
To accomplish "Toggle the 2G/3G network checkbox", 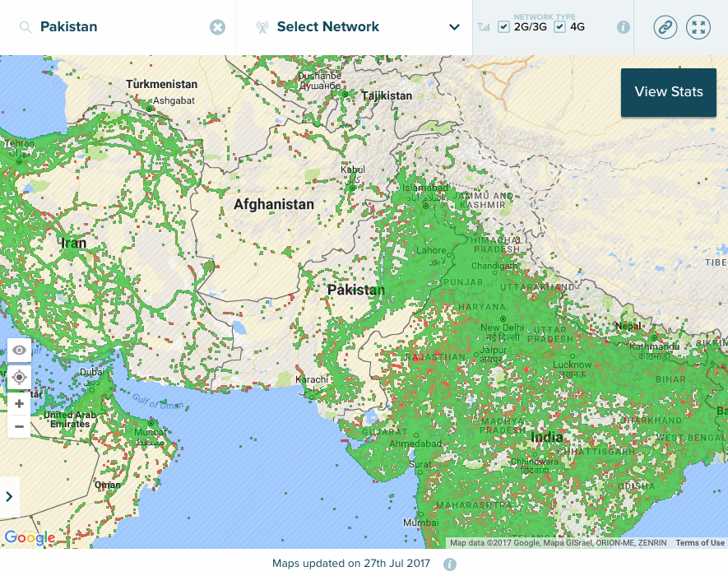I will tap(504, 27).
